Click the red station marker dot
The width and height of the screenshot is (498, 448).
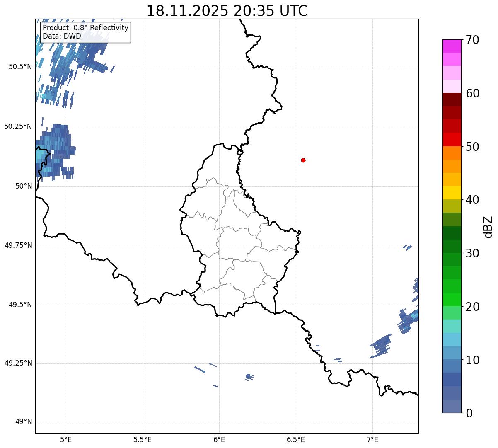coord(303,160)
